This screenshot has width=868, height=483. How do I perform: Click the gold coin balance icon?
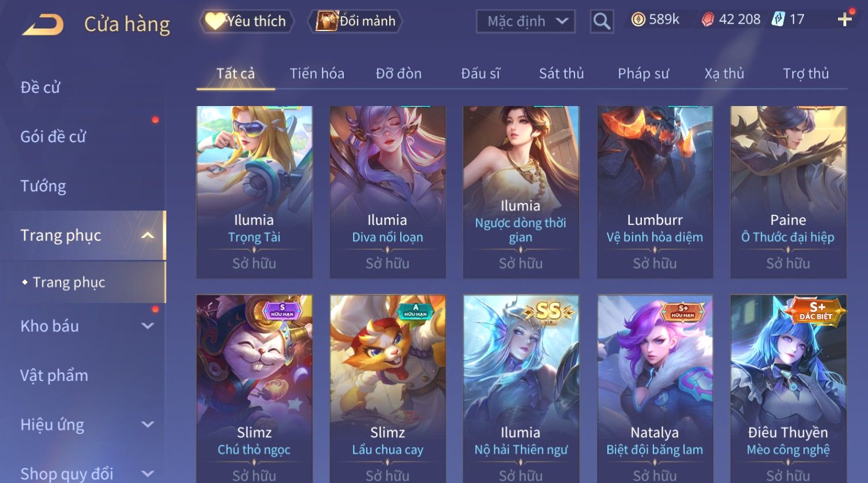pos(638,20)
